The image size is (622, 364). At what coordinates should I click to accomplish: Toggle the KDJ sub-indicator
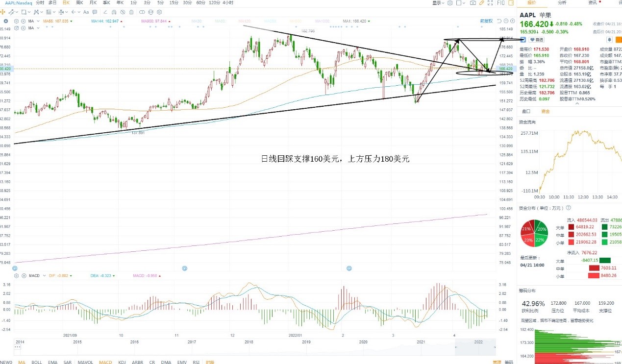[x=122, y=362]
